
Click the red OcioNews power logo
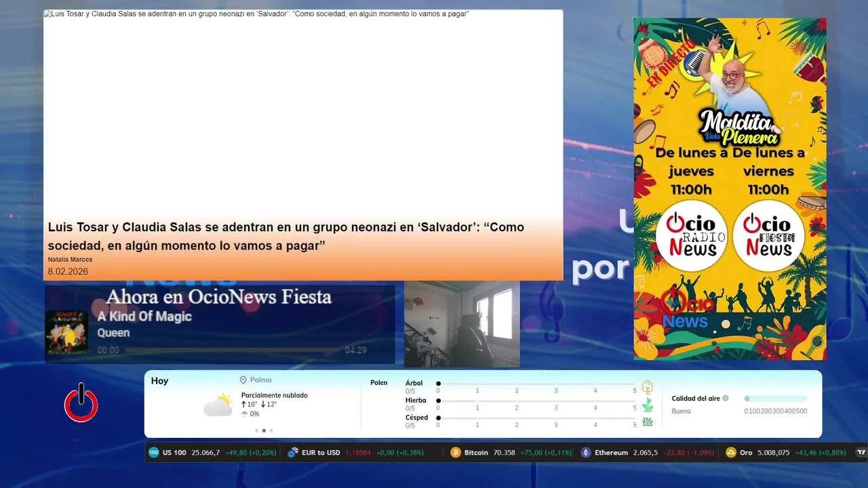tap(81, 403)
